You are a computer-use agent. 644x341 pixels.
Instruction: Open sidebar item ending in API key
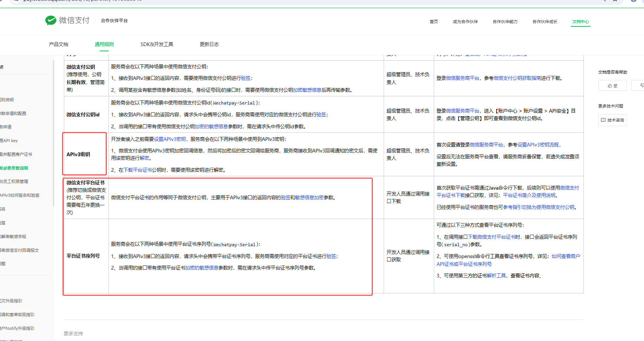(x=9, y=141)
